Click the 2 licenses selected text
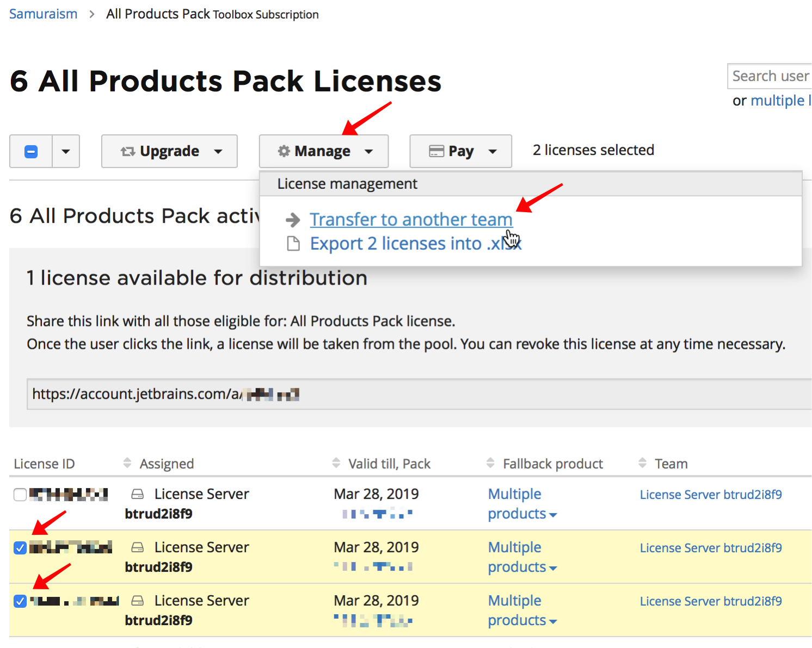This screenshot has height=648, width=812. pos(593,150)
